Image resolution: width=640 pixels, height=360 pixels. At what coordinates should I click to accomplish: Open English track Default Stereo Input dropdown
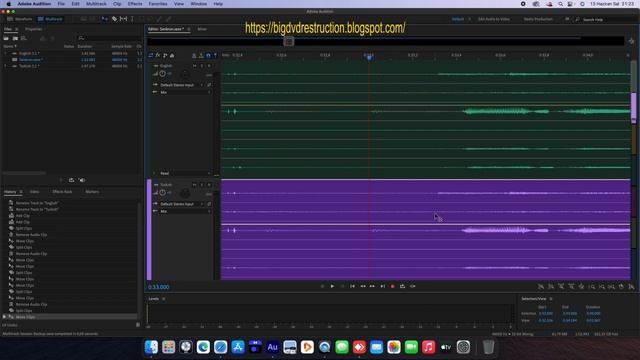click(x=182, y=85)
